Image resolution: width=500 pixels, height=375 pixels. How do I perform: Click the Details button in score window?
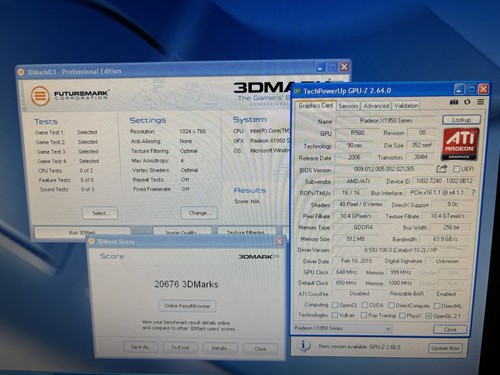pyautogui.click(x=220, y=348)
